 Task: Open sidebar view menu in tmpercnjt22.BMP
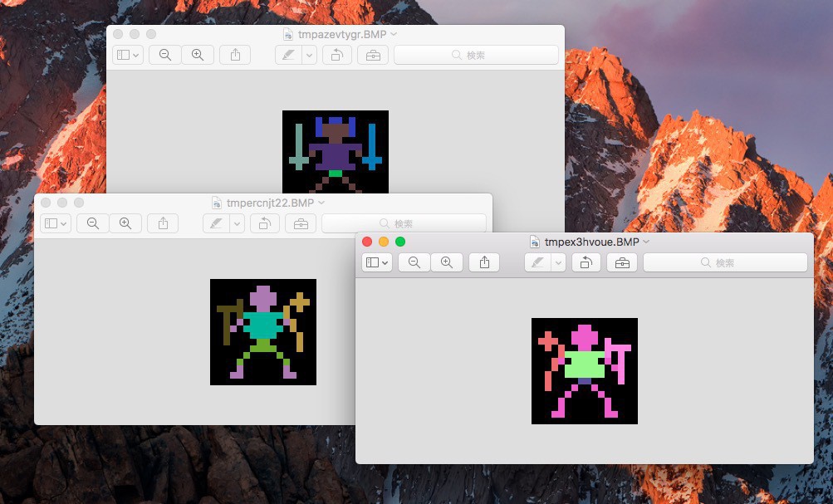coord(56,223)
